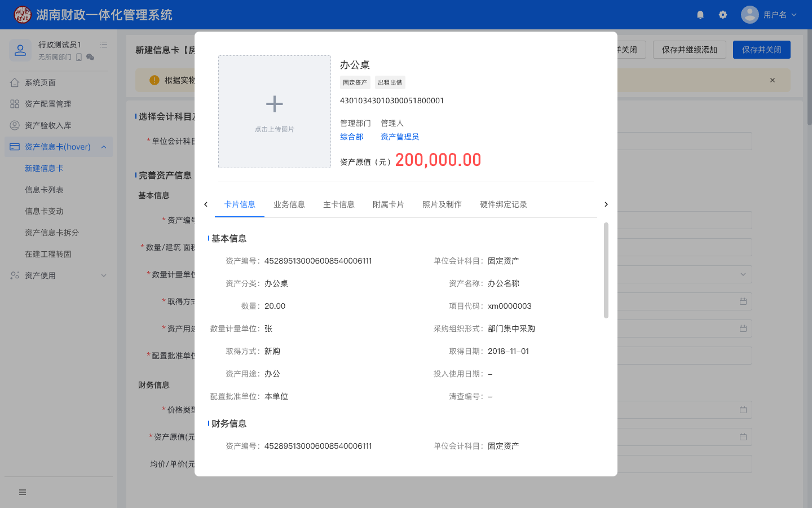The height and width of the screenshot is (508, 812).
Task: Switch to the 硬件绑定记录 tab
Action: pyautogui.click(x=503, y=204)
